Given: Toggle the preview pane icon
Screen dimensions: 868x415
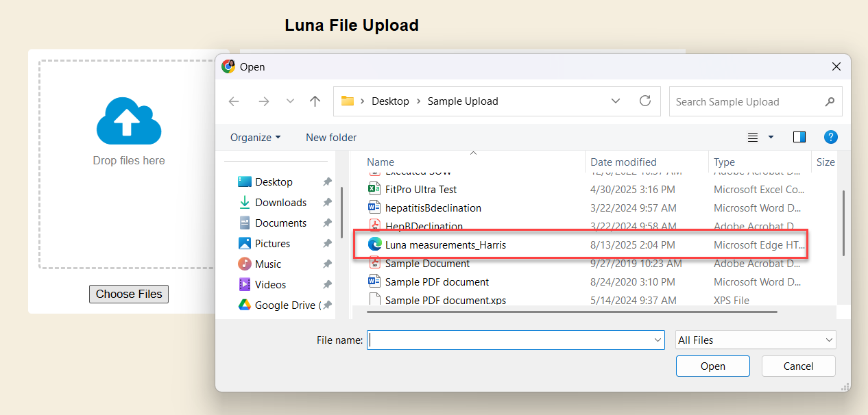Looking at the screenshot, I should pos(799,137).
